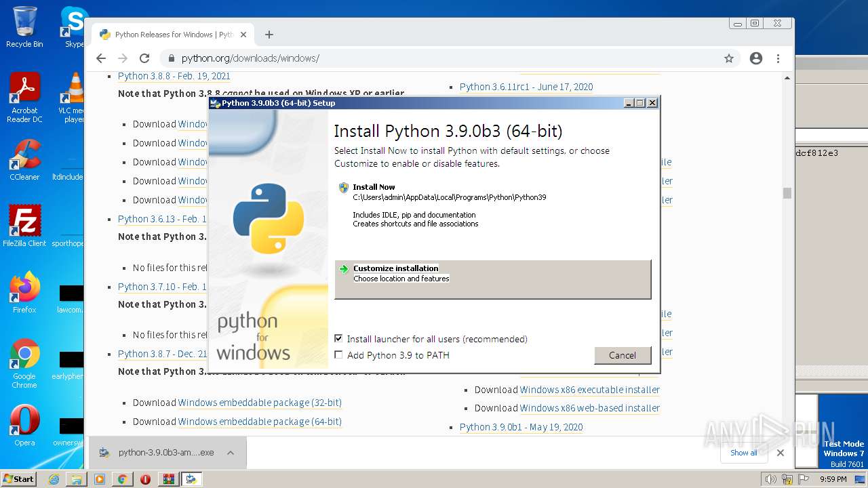This screenshot has height=488, width=868.
Task: Click the Chrome forward arrow
Action: (123, 58)
